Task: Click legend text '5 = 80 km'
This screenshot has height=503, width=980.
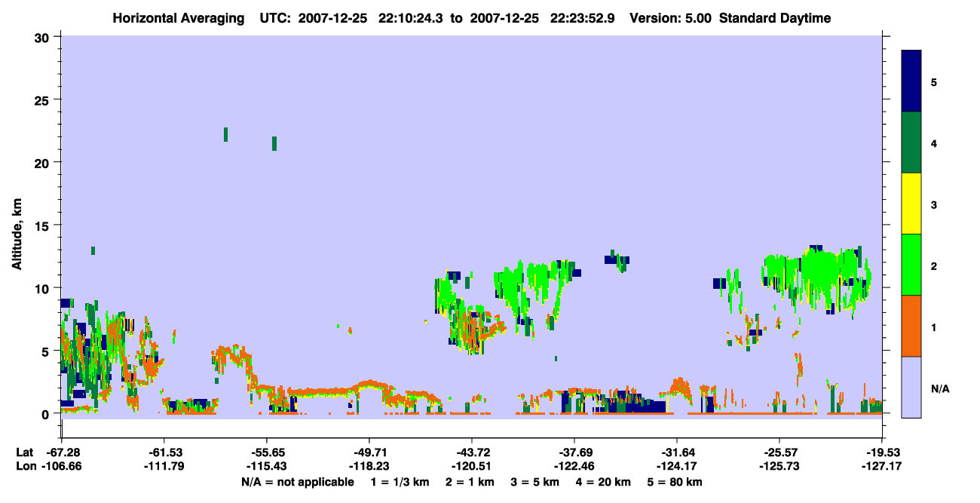Action: tap(676, 482)
